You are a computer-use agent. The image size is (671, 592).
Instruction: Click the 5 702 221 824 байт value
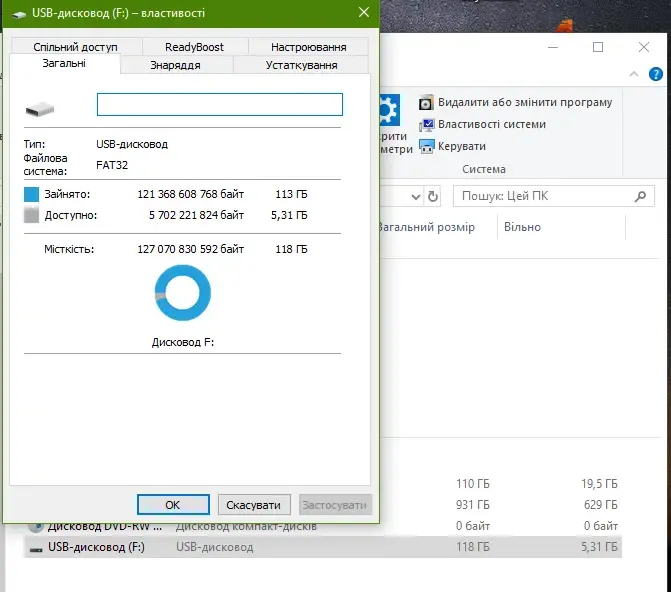tap(196, 215)
